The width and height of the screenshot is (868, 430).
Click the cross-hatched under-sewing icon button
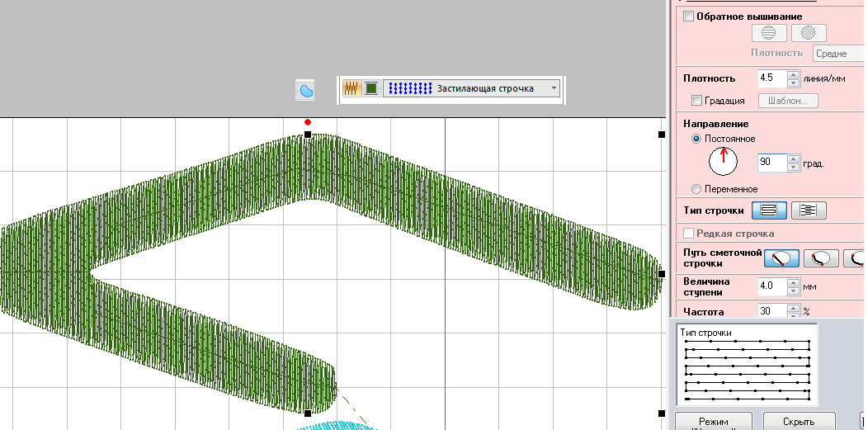pos(809,33)
